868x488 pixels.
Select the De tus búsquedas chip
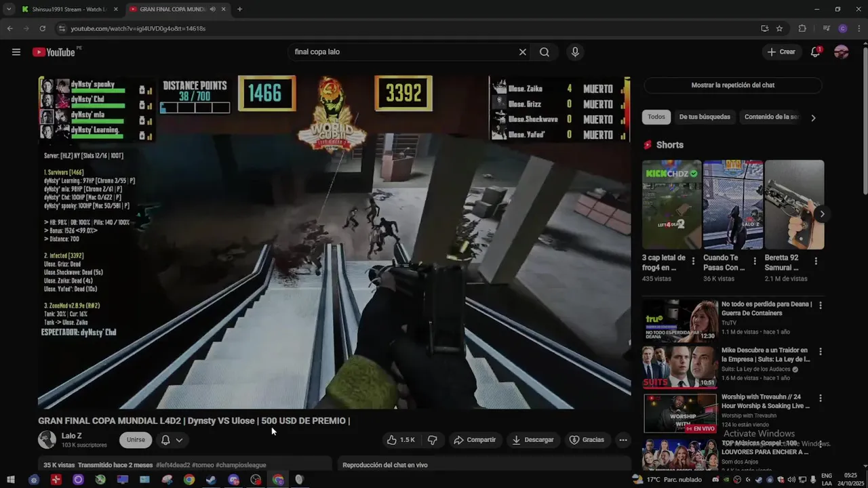tap(705, 117)
